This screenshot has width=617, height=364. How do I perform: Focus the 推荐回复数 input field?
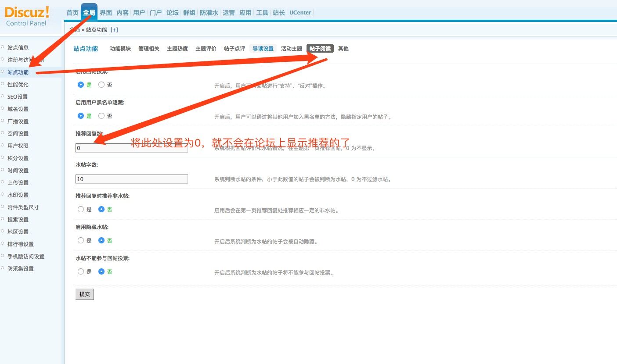coord(132,148)
